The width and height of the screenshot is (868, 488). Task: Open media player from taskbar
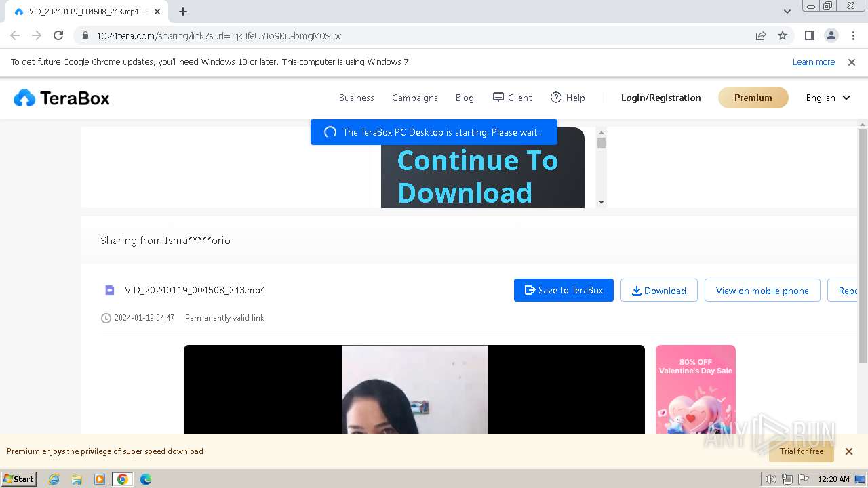tap(100, 479)
